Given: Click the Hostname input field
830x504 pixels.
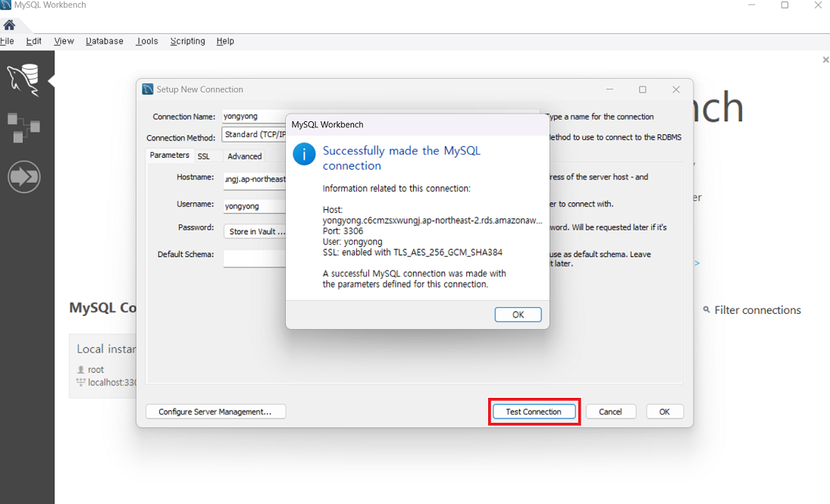Looking at the screenshot, I should [x=255, y=180].
